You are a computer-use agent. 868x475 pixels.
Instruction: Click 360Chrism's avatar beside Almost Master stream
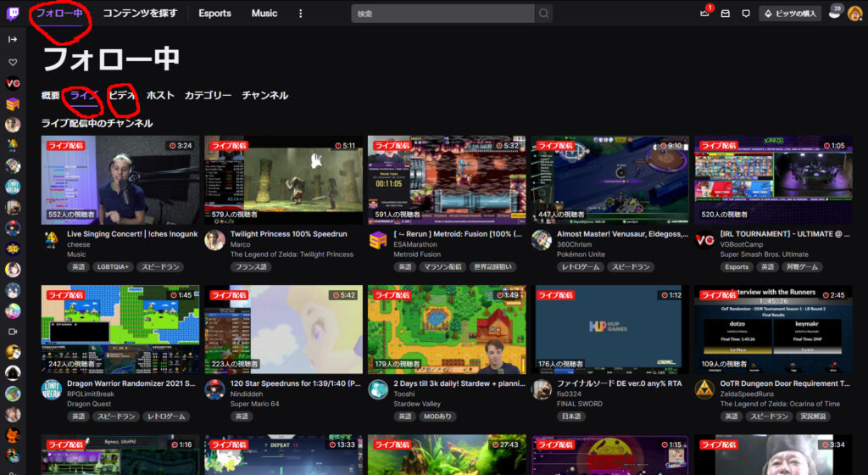click(542, 240)
